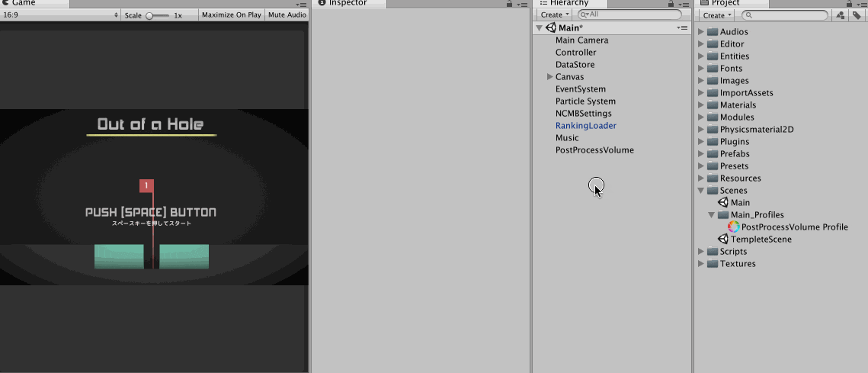Select the RankingLoader prefab object
The width and height of the screenshot is (868, 373).
(x=586, y=125)
